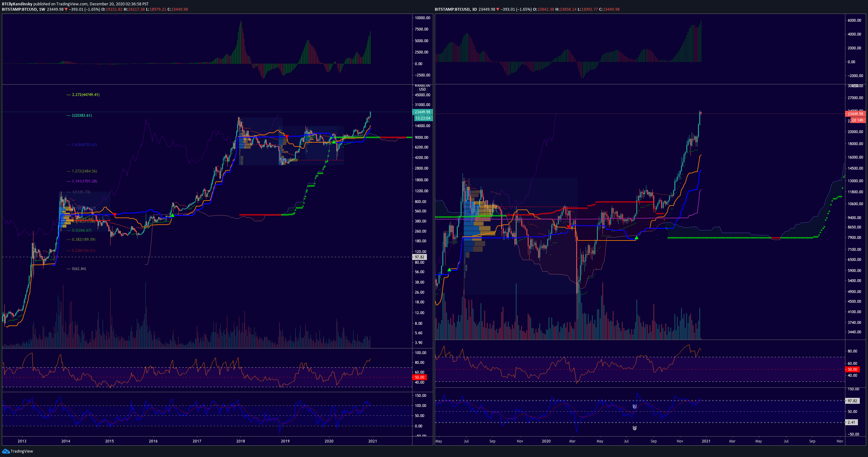The width and height of the screenshot is (868, 457).
Task: Select green up-triangle signal in 2016 on weekly chart
Action: [172, 215]
